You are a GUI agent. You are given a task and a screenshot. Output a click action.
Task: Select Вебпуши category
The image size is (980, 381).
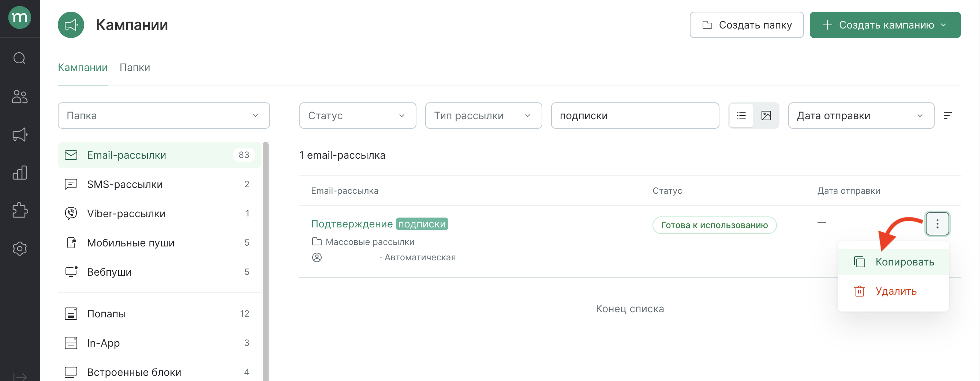click(160, 272)
